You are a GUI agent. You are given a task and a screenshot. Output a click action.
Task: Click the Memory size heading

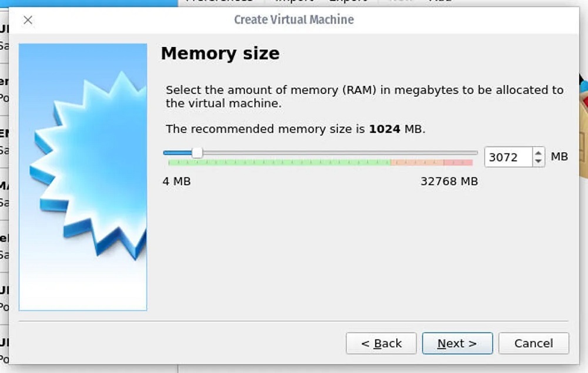coord(220,54)
